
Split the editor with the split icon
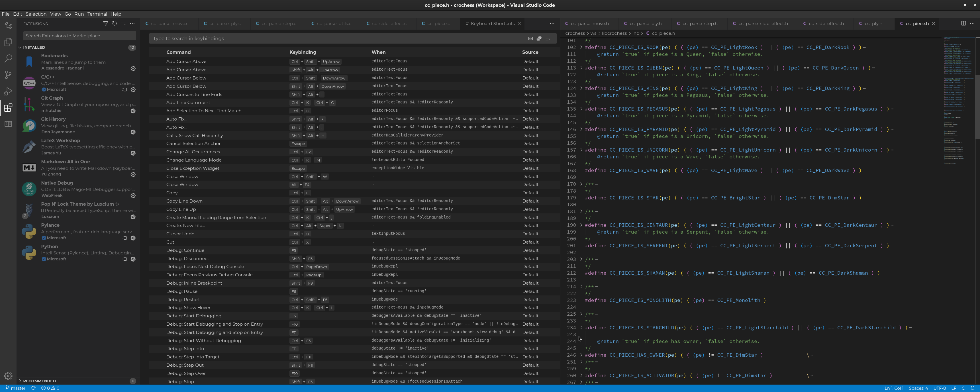[x=964, y=23]
